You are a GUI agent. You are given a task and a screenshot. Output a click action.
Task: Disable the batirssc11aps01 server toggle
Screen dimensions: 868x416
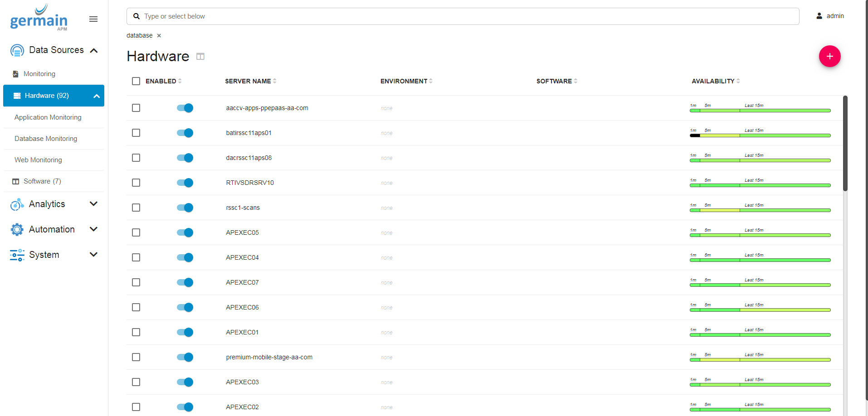tap(185, 133)
